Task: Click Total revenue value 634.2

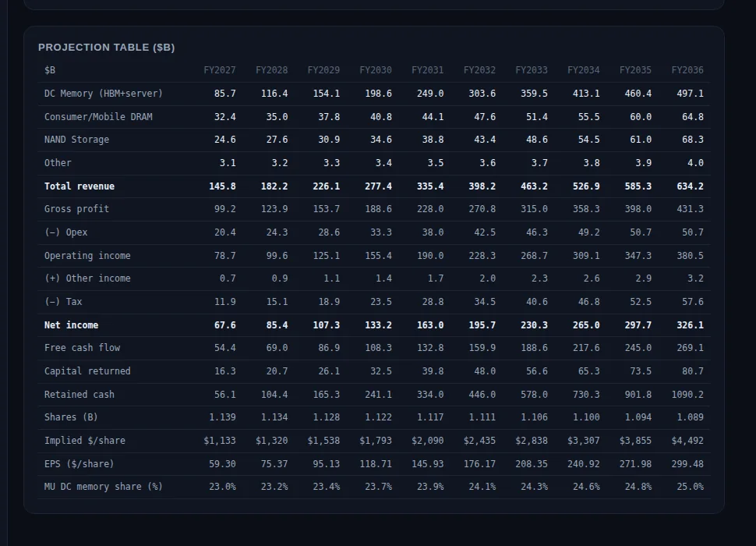Action: pos(690,186)
